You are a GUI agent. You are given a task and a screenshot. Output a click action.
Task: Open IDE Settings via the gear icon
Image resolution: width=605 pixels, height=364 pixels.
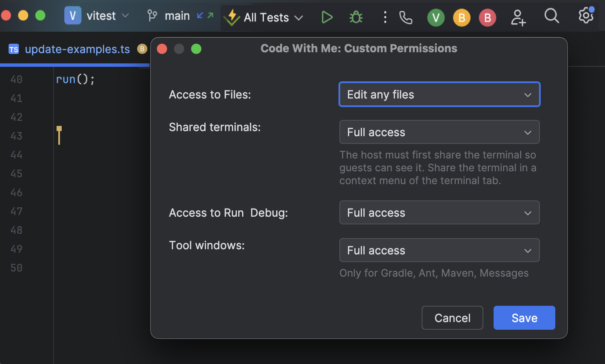point(585,17)
